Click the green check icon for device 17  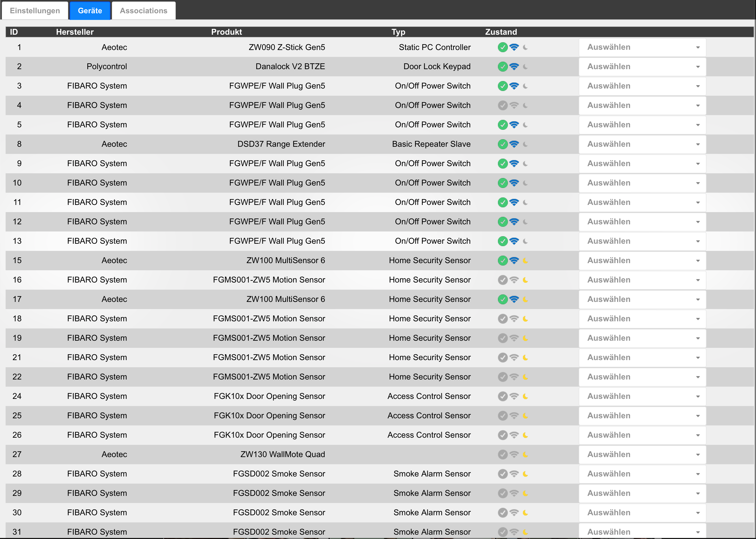(503, 299)
